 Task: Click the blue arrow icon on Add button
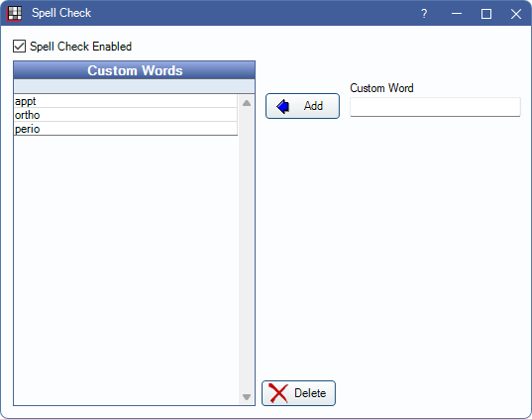pos(282,106)
